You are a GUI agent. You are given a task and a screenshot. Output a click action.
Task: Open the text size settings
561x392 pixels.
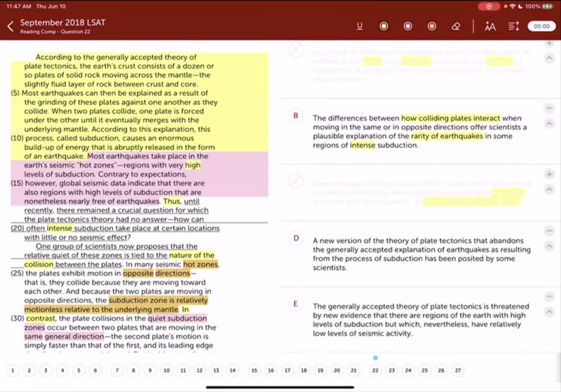click(x=490, y=27)
